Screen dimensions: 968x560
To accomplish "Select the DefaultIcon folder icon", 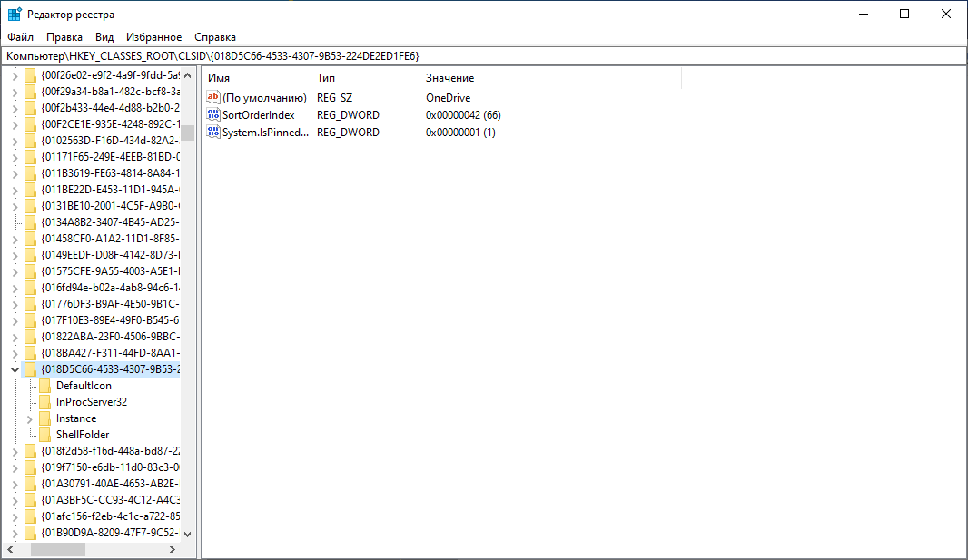I will pyautogui.click(x=45, y=386).
